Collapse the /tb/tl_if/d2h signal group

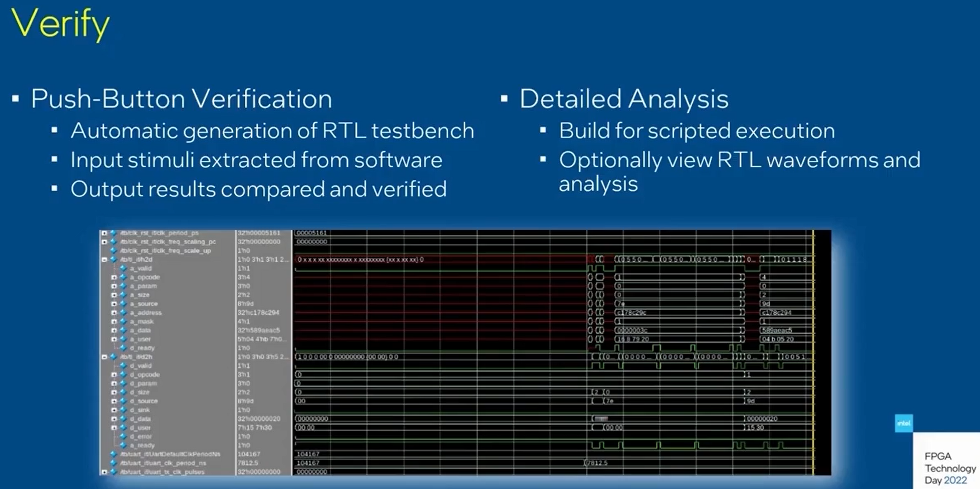104,357
